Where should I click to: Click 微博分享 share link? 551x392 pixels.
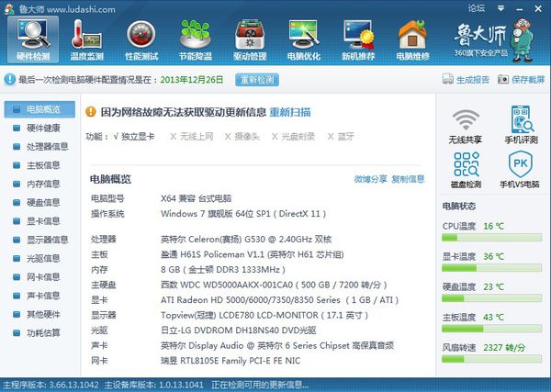[370, 179]
